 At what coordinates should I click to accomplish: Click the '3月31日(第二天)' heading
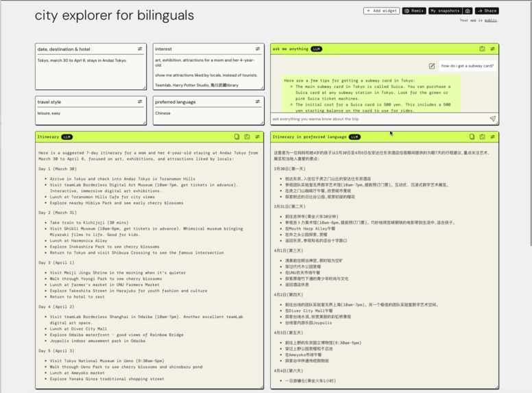click(290, 206)
